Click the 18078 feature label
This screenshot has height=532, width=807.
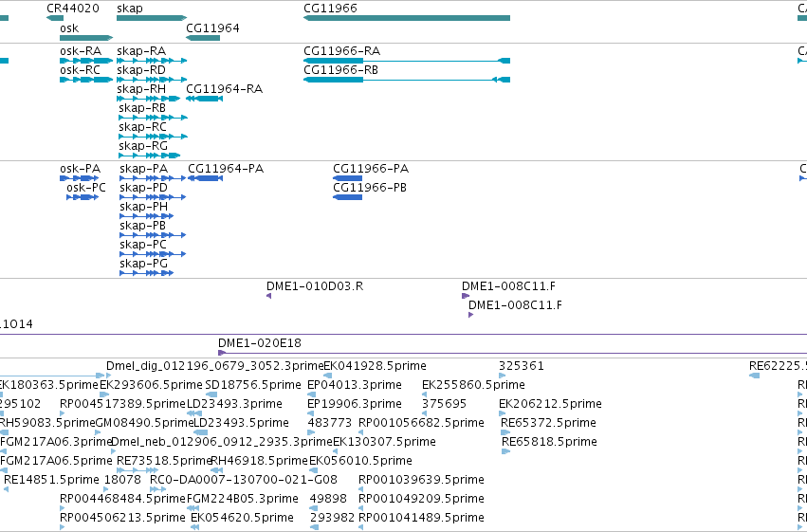click(122, 480)
